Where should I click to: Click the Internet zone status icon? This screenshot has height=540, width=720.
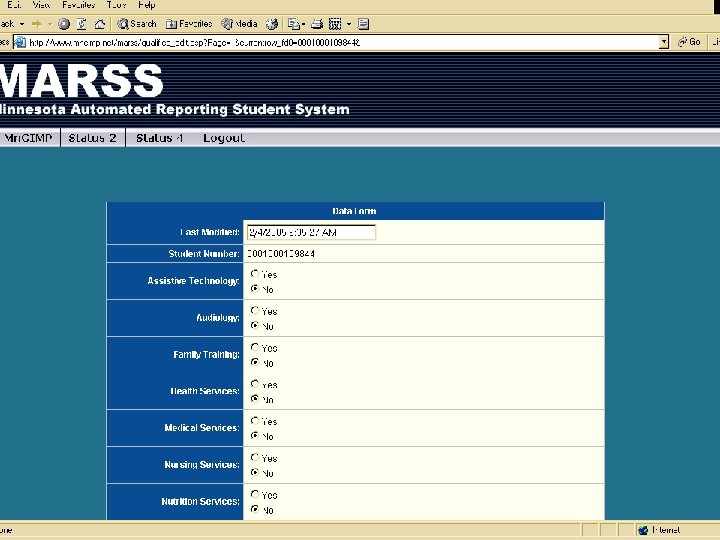(643, 530)
